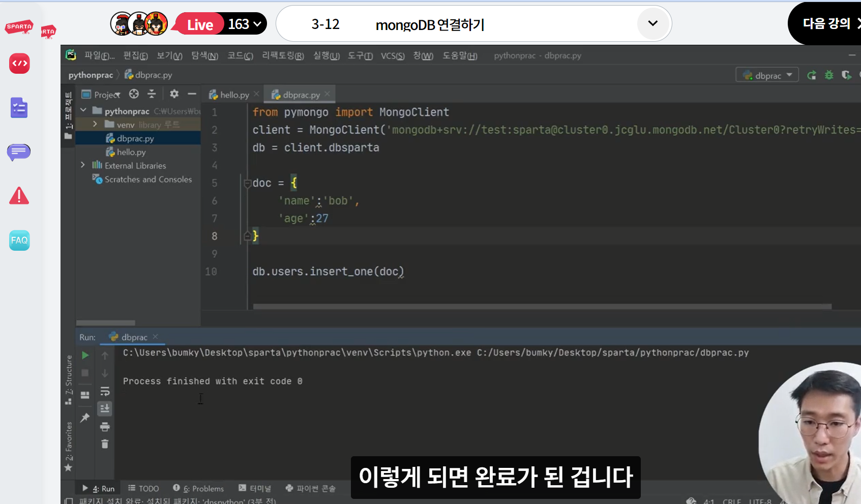The width and height of the screenshot is (861, 504).
Task: Click the green rerun play icon
Action: point(85,355)
